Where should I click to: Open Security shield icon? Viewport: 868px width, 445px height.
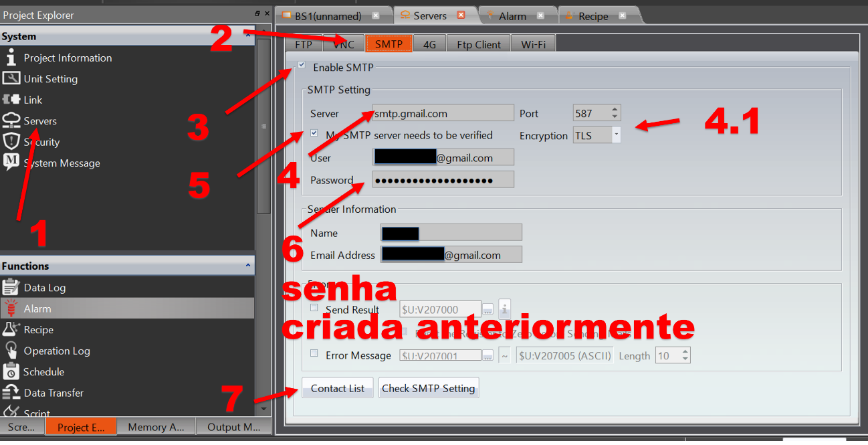[x=11, y=142]
